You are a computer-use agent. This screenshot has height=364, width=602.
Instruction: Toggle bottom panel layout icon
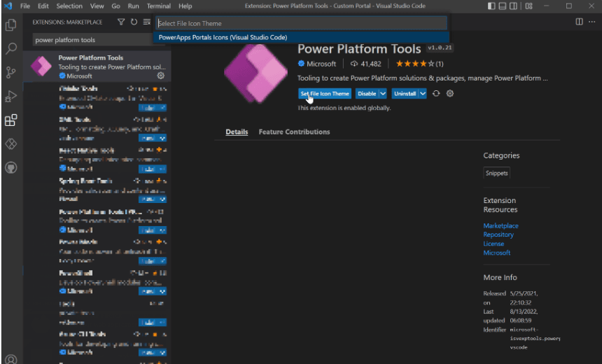pyautogui.click(x=502, y=6)
